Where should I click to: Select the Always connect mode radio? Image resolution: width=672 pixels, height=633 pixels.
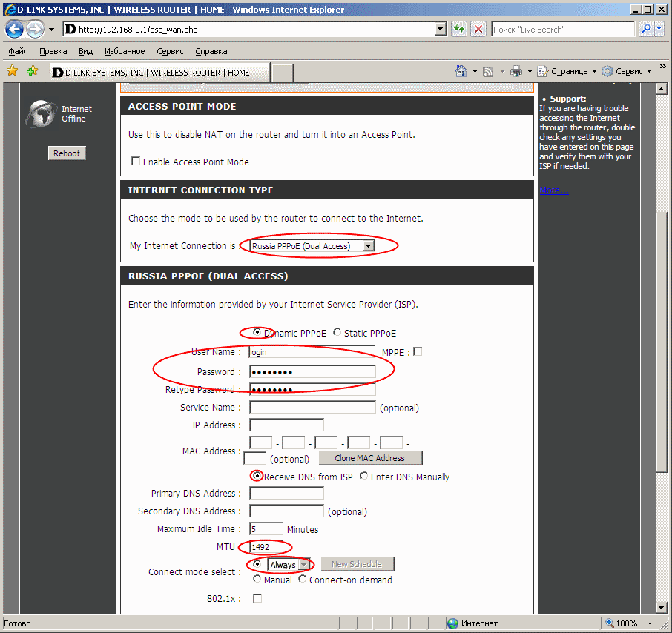coord(257,564)
